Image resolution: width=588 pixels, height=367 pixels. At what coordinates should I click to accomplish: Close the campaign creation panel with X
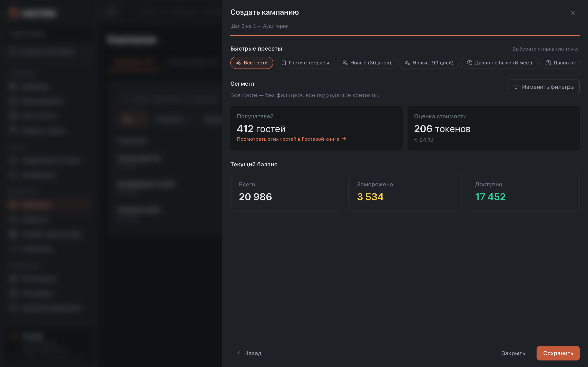tap(573, 13)
